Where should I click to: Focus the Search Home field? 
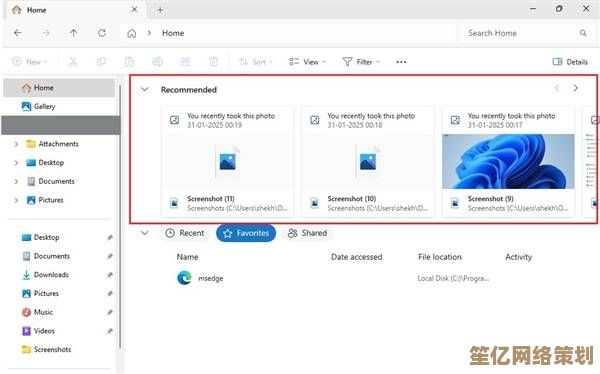click(x=526, y=33)
